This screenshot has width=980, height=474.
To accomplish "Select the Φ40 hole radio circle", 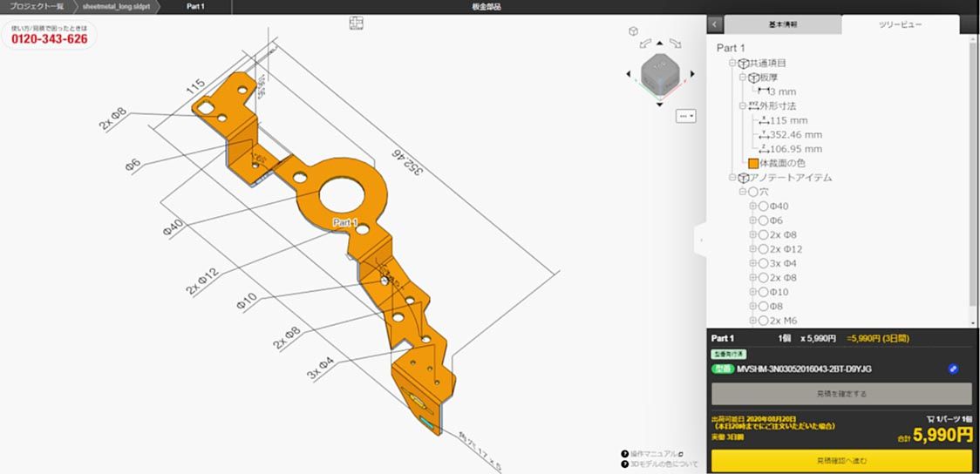I will (763, 207).
